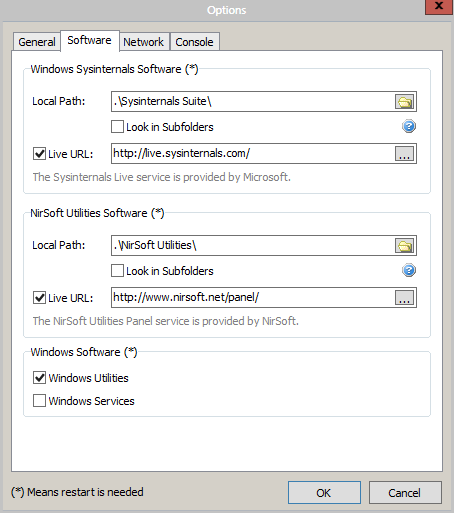Click 'The NirSoft Utilities Panel service' note
Viewport: 454px width, 513px height.
click(166, 321)
